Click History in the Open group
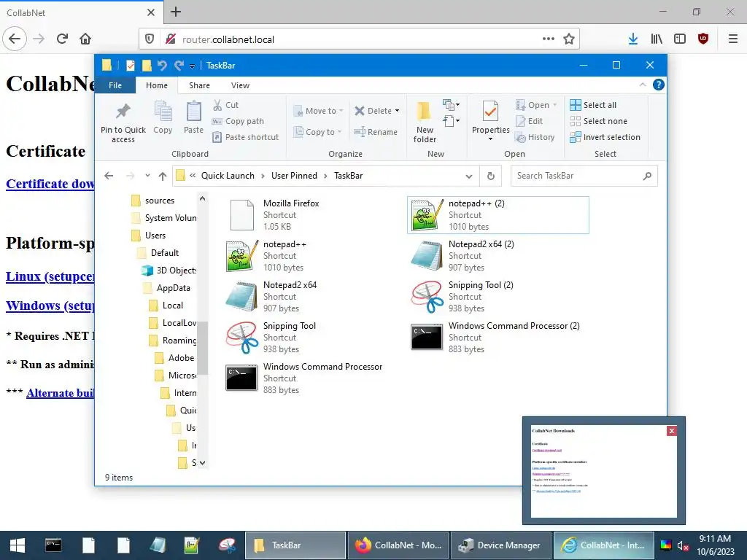Screen dimensions: 747x560 [x=535, y=137]
